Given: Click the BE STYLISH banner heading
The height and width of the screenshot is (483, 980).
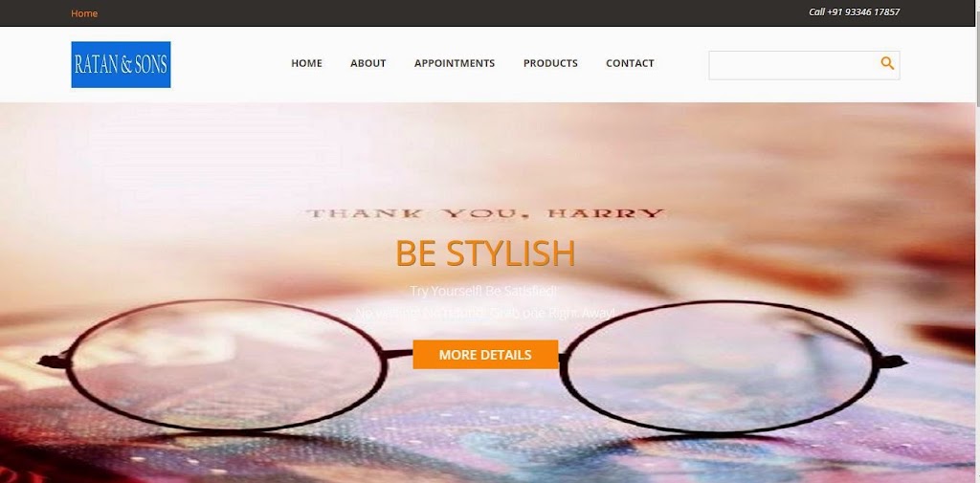Looking at the screenshot, I should (x=485, y=253).
